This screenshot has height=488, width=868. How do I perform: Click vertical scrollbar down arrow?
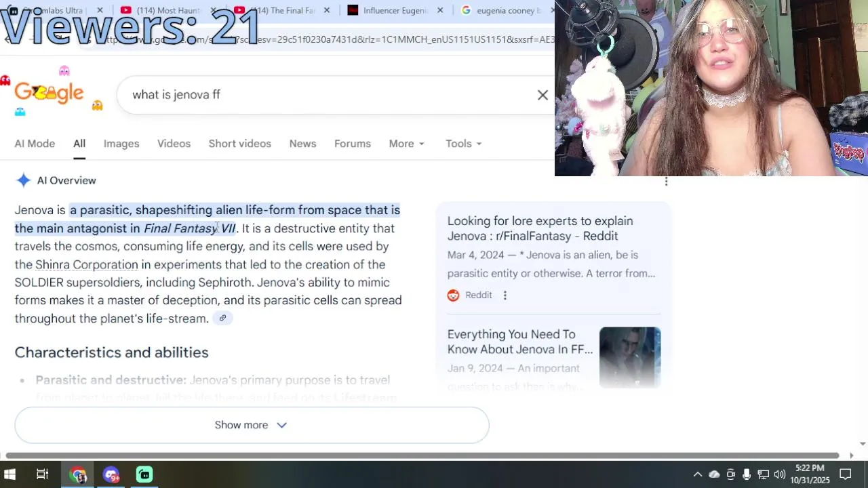pos(863,444)
